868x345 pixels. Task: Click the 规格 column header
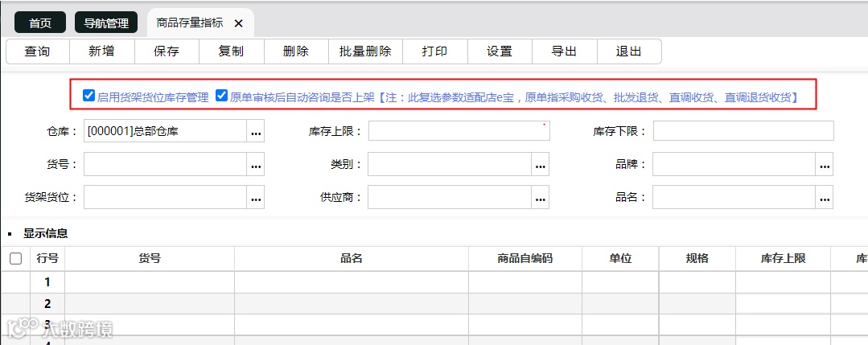[697, 259]
